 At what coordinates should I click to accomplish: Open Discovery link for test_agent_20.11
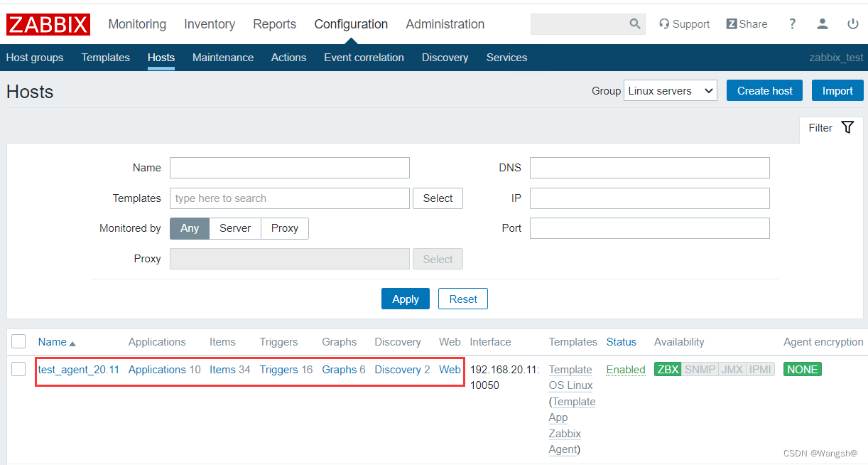tap(398, 370)
